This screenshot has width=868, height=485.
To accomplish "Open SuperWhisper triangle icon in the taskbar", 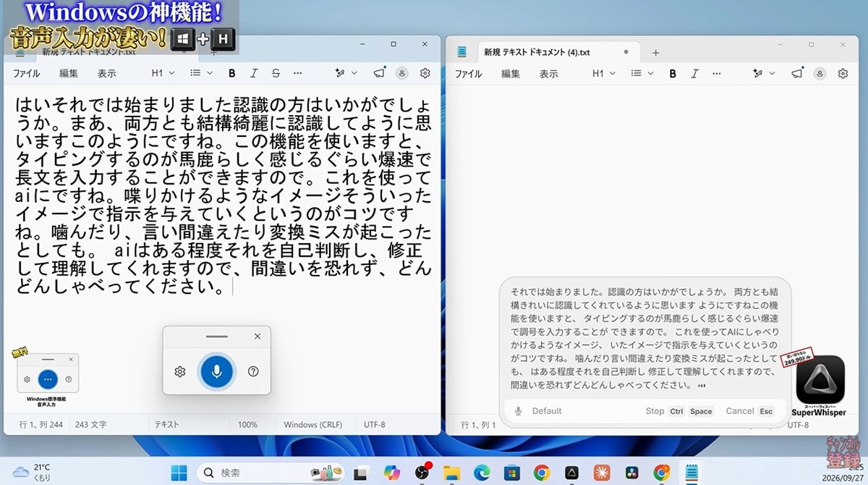I will tap(571, 473).
